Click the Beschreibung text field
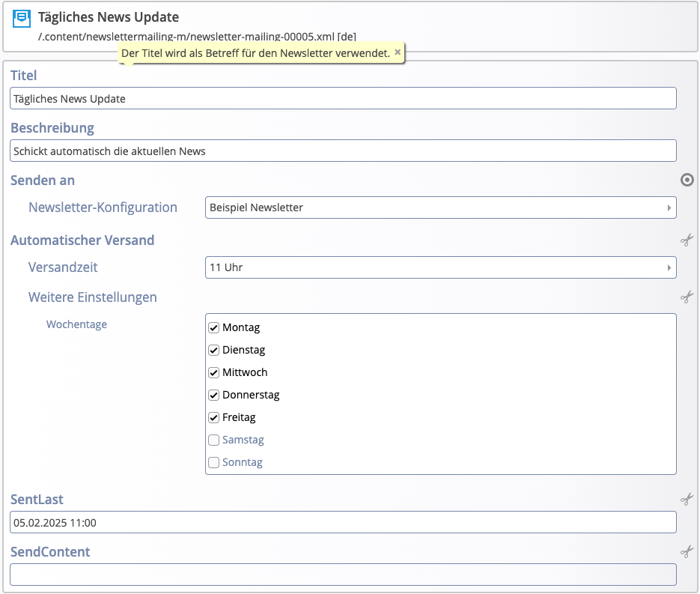 (x=343, y=151)
